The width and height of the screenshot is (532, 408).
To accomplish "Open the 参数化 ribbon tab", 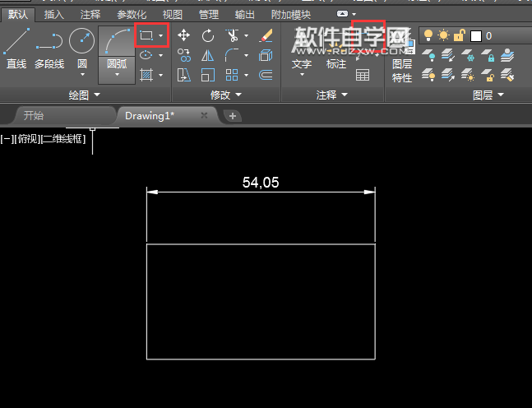I will [132, 15].
